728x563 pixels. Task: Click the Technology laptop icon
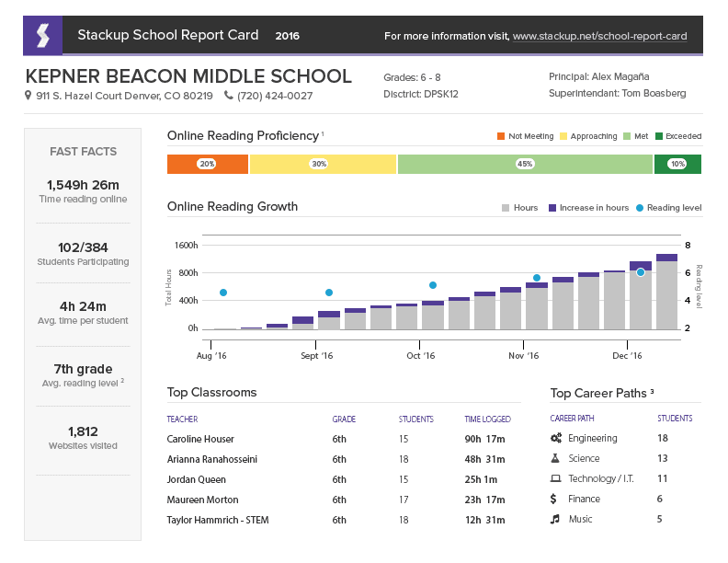554,479
